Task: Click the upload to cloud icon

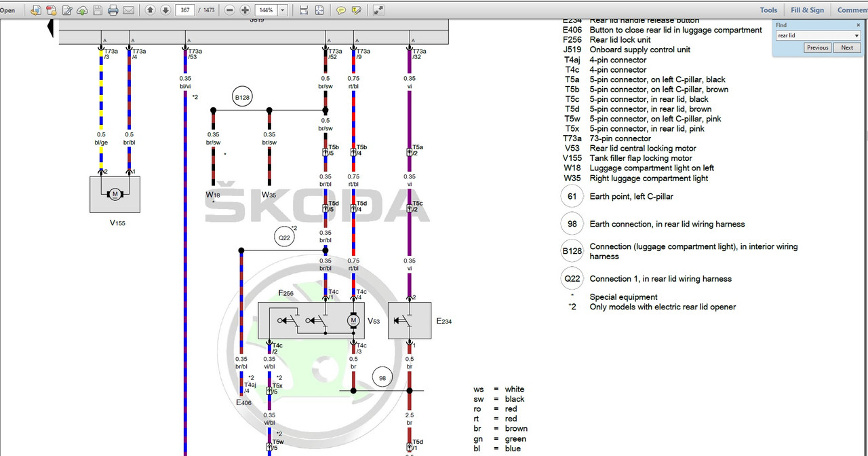Action: pyautogui.click(x=82, y=10)
